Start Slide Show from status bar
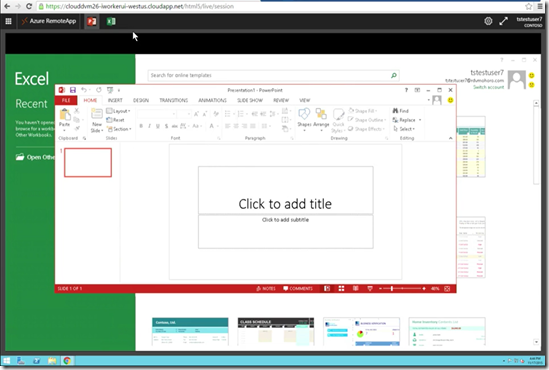This screenshot has width=549, height=370. (x=370, y=288)
